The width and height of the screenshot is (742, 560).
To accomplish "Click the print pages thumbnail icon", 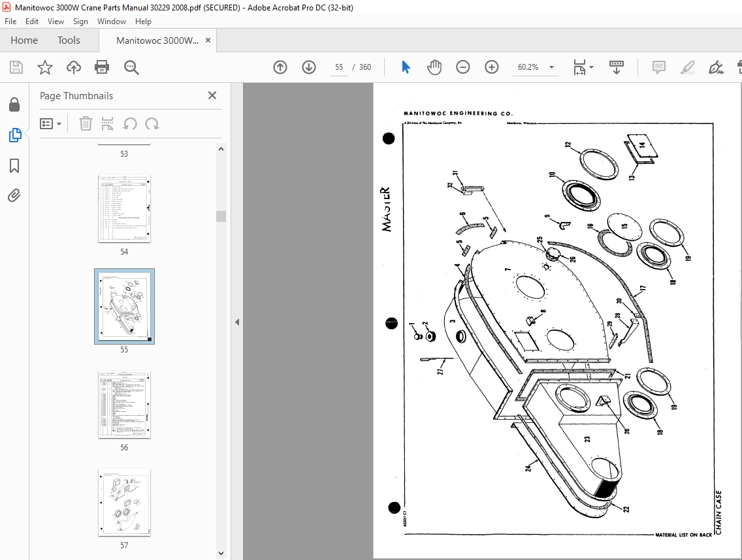I will [107, 124].
